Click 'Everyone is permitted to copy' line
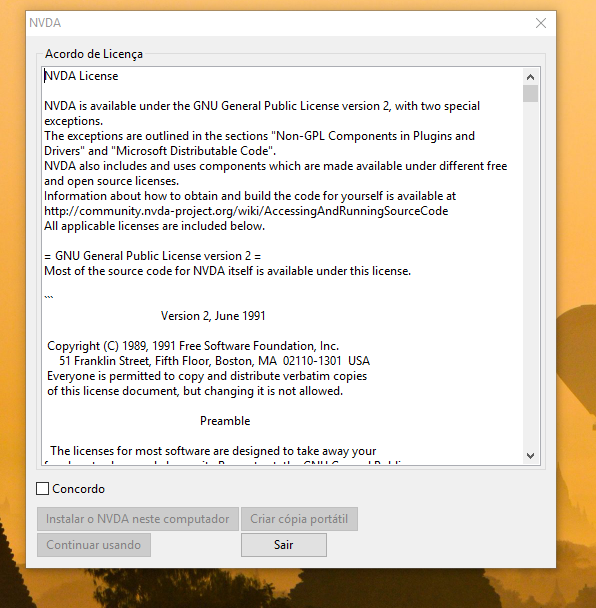Screen dimensions: 596x608 [207, 376]
